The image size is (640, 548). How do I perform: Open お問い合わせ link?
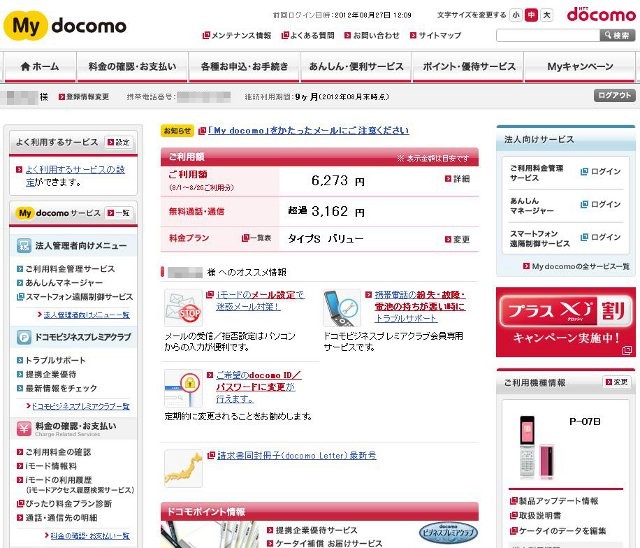click(x=372, y=35)
